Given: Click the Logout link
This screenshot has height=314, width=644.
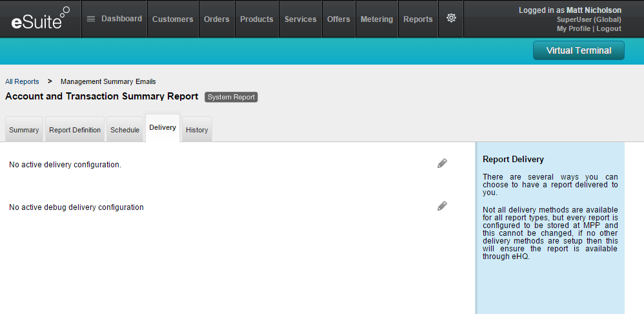Looking at the screenshot, I should tap(609, 28).
